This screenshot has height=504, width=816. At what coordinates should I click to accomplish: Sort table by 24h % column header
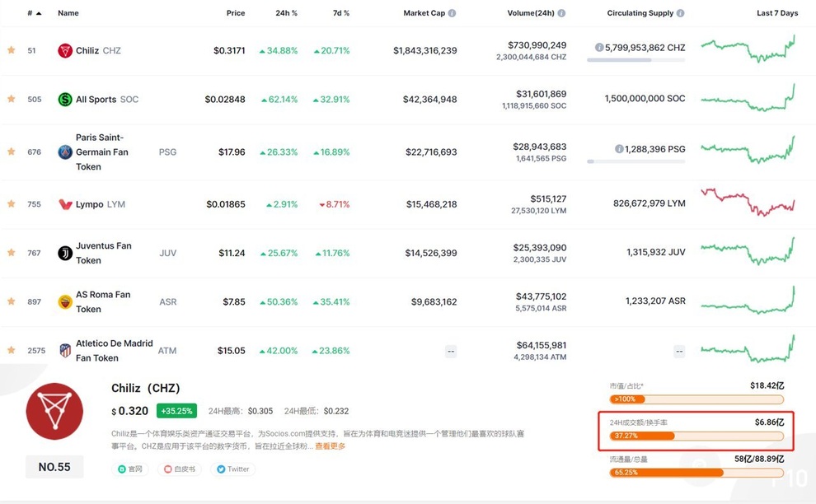point(287,13)
